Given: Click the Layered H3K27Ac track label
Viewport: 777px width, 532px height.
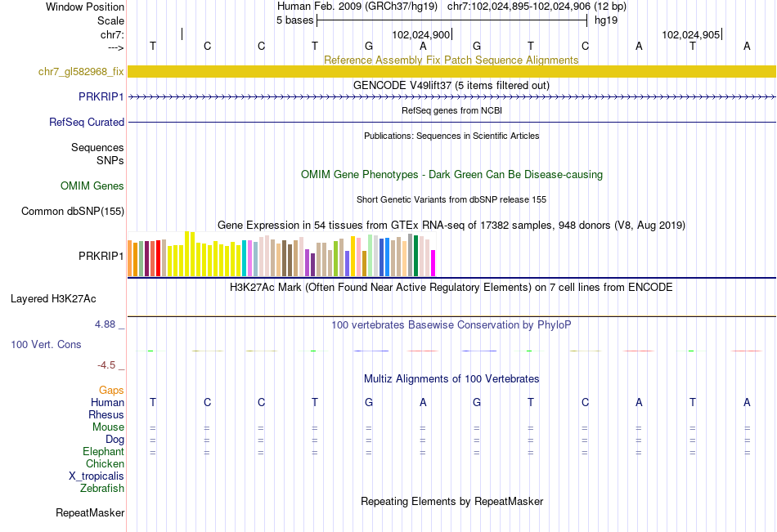Looking at the screenshot, I should pos(53,299).
